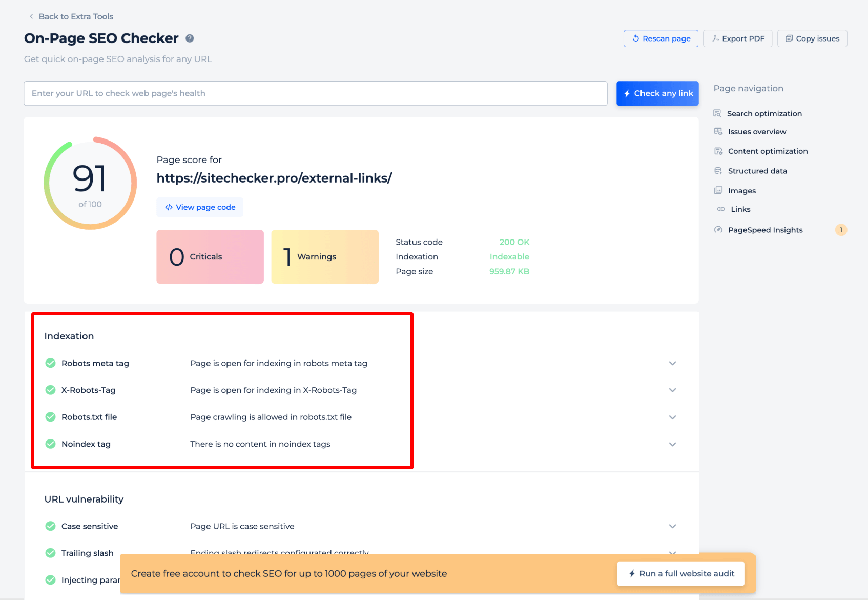
Task: Click the Indexable indexation value
Action: point(509,257)
